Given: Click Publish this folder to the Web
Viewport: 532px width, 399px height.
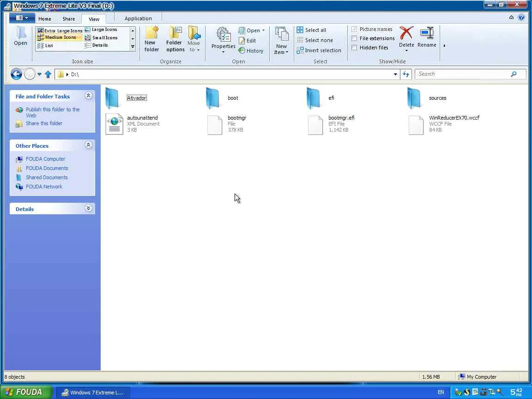Looking at the screenshot, I should click(53, 112).
